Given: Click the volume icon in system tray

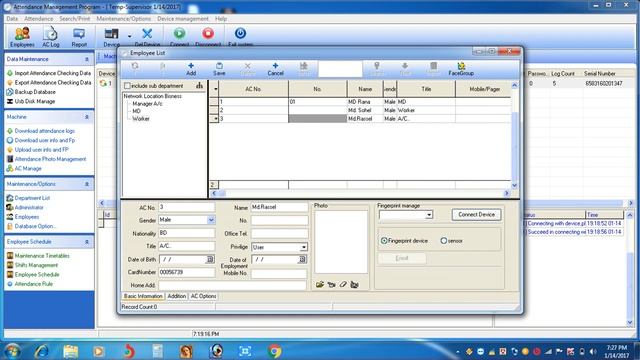Looking at the screenshot, I should tap(593, 351).
